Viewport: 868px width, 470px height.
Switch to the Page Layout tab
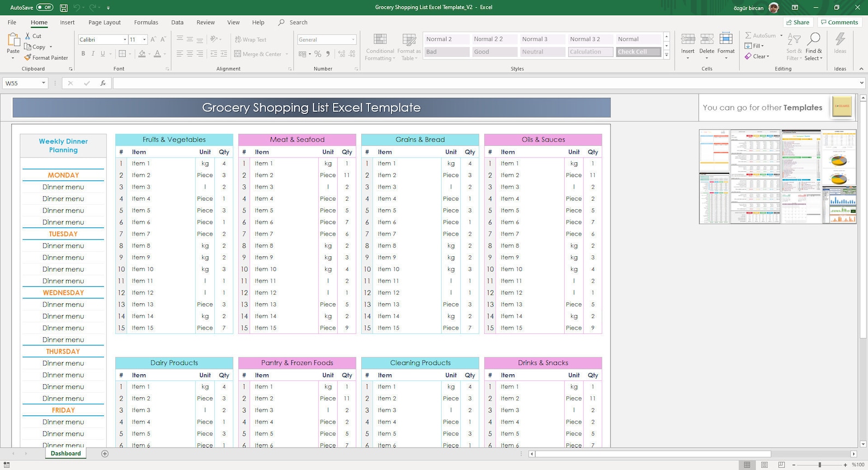104,22
